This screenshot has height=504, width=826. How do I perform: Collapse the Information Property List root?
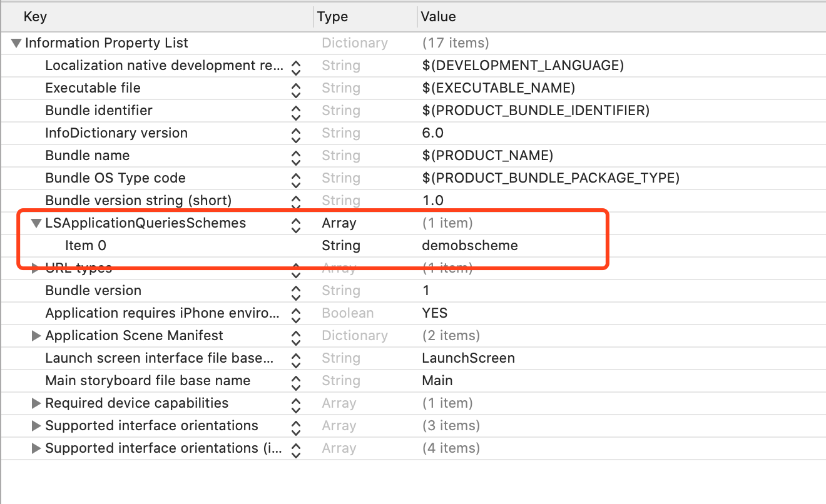[16, 43]
